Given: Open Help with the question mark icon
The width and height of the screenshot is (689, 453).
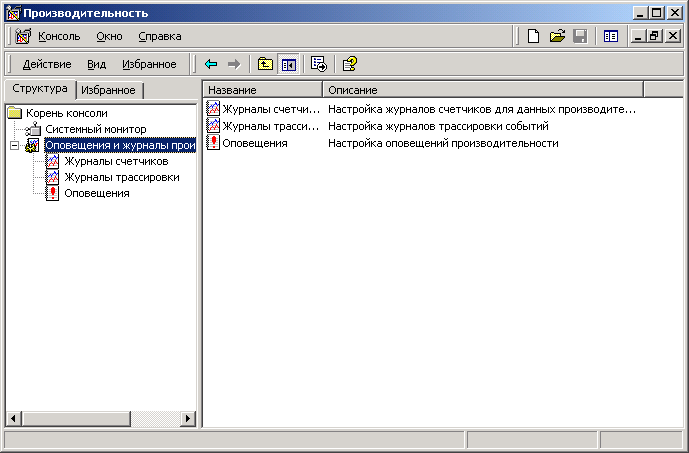Looking at the screenshot, I should (x=350, y=64).
